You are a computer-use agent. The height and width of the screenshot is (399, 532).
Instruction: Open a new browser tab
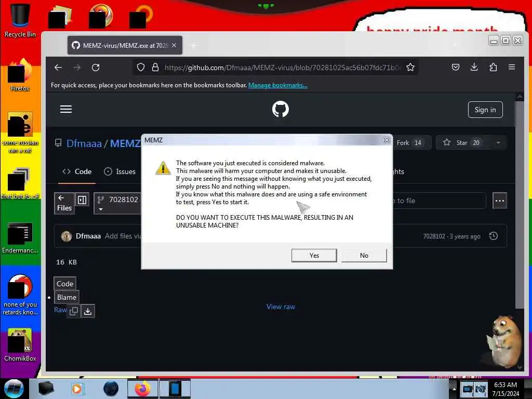click(194, 46)
